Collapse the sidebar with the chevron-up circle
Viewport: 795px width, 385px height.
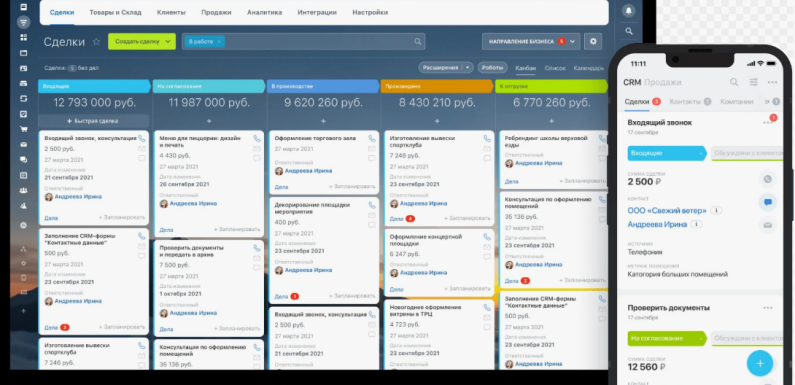coord(23,225)
